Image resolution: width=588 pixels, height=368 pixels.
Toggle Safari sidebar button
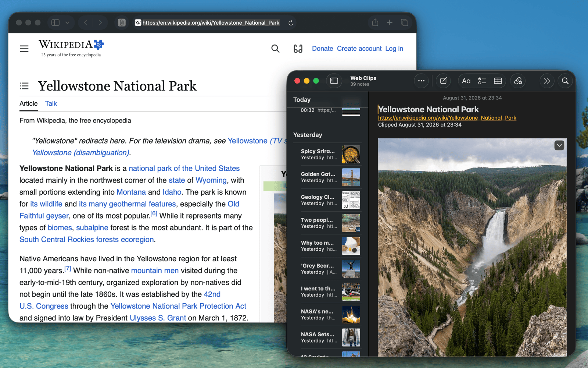[x=55, y=23]
